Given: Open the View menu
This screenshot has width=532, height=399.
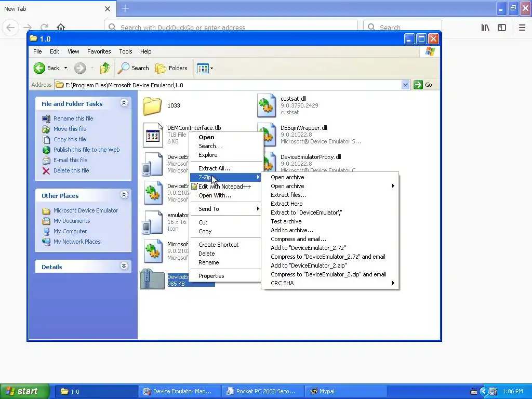Looking at the screenshot, I should click(x=73, y=51).
